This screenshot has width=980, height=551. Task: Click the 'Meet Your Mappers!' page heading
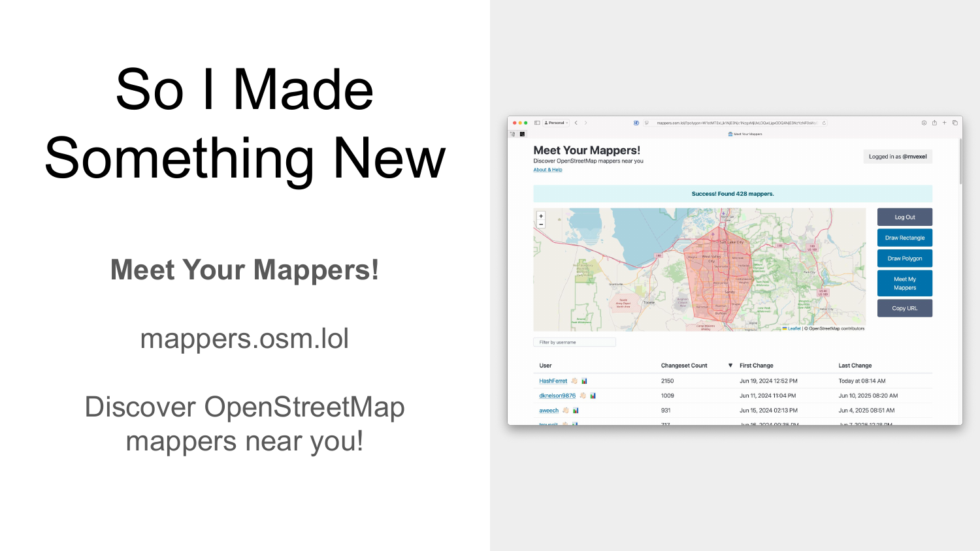(587, 150)
